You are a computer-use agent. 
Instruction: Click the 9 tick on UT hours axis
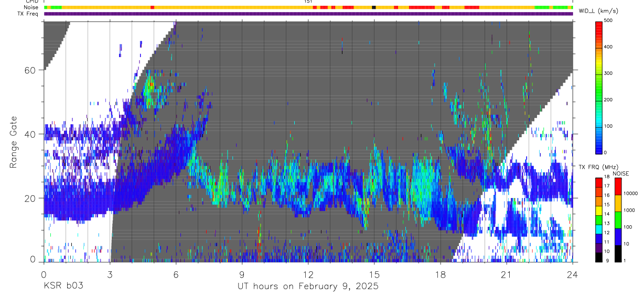click(x=242, y=274)
